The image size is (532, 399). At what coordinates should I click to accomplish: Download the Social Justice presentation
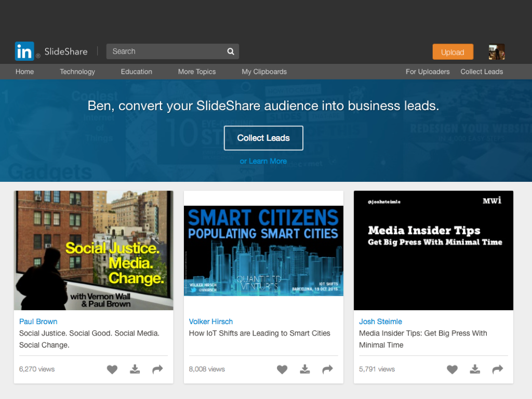coord(135,369)
